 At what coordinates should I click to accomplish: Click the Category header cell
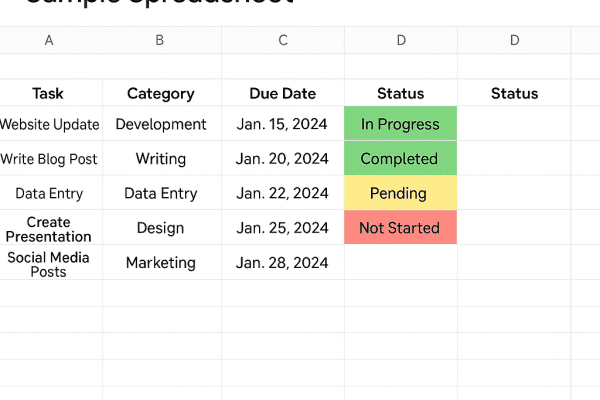tap(162, 93)
